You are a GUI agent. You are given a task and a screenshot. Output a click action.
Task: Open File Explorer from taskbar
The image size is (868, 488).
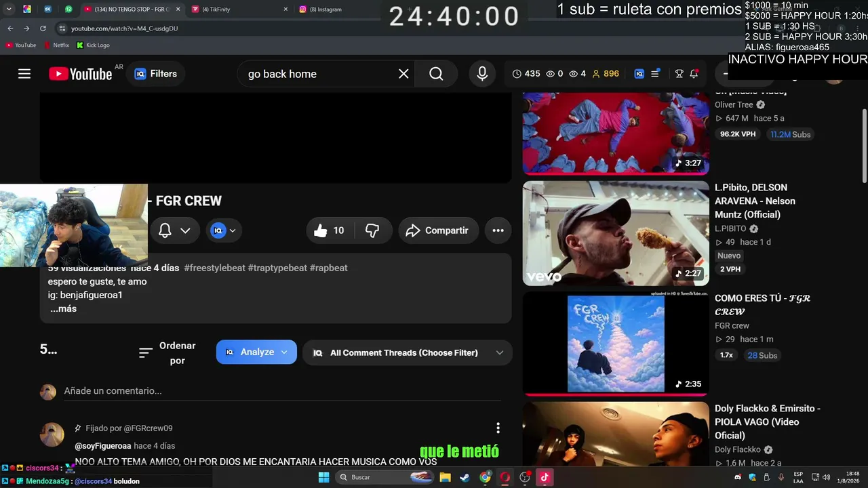pos(446,477)
